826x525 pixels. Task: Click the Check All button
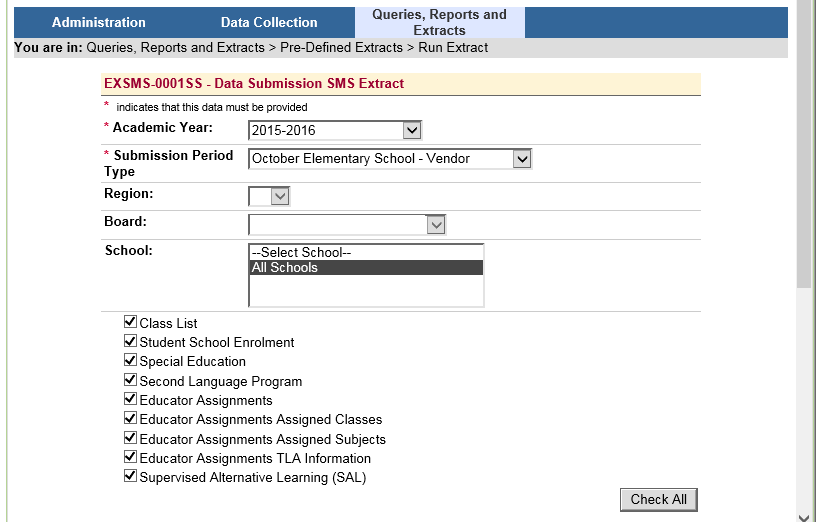tap(658, 500)
